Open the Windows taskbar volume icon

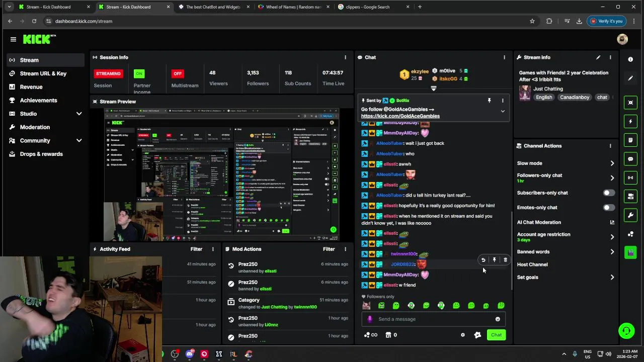tap(608, 354)
